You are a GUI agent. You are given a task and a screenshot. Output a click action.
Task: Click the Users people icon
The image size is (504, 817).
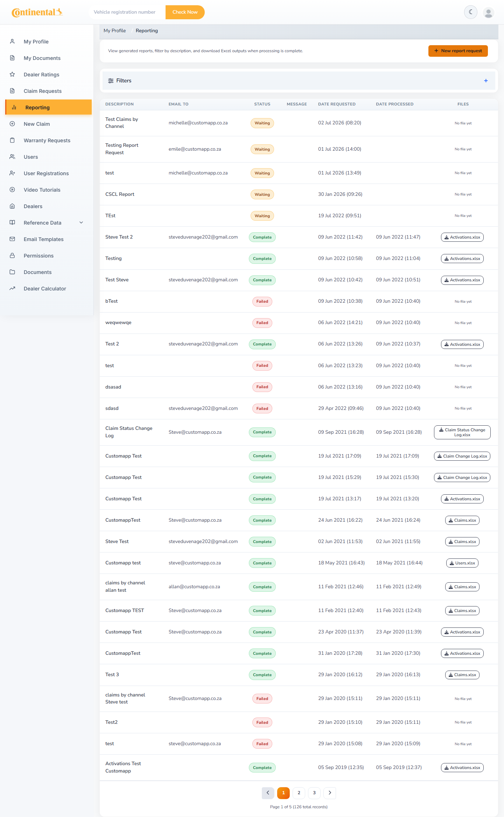tap(12, 157)
